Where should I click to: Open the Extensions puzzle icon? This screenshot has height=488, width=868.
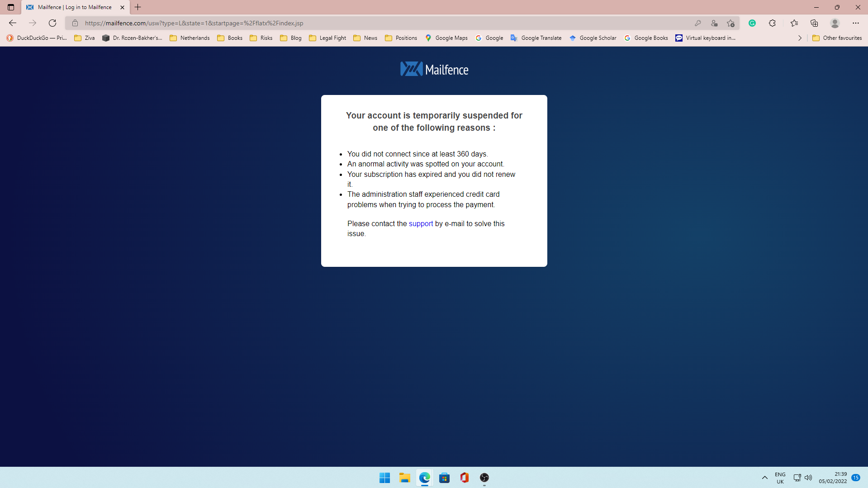pos(772,23)
